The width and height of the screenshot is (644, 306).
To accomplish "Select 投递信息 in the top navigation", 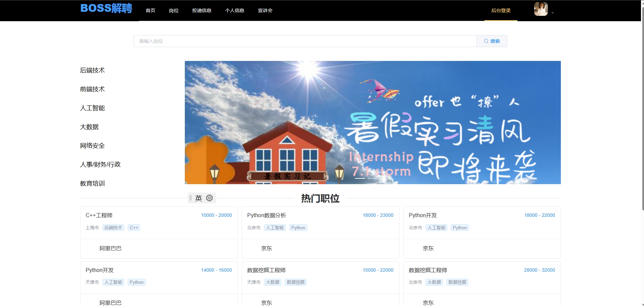I will (202, 10).
